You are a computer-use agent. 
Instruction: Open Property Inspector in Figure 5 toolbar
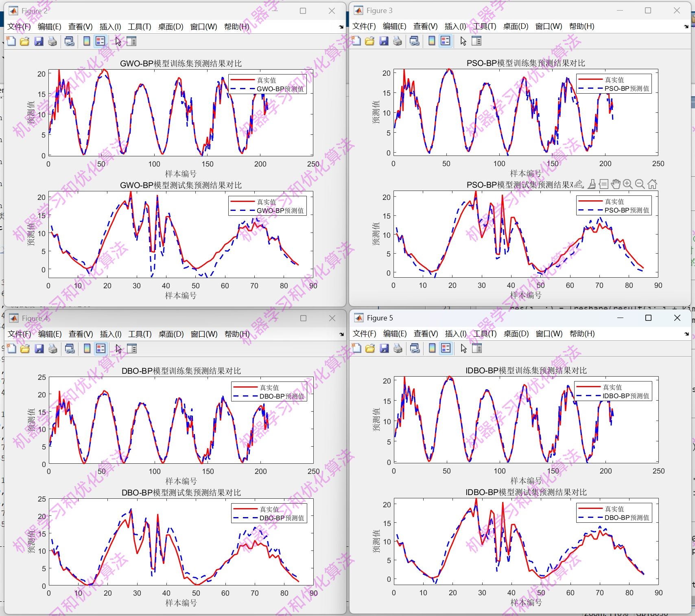pos(477,348)
